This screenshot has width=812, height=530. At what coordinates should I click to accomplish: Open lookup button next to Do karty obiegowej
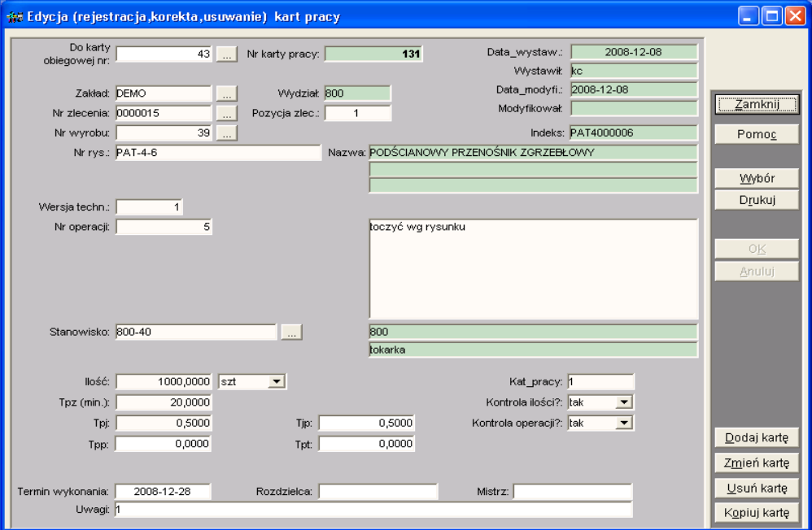point(227,54)
